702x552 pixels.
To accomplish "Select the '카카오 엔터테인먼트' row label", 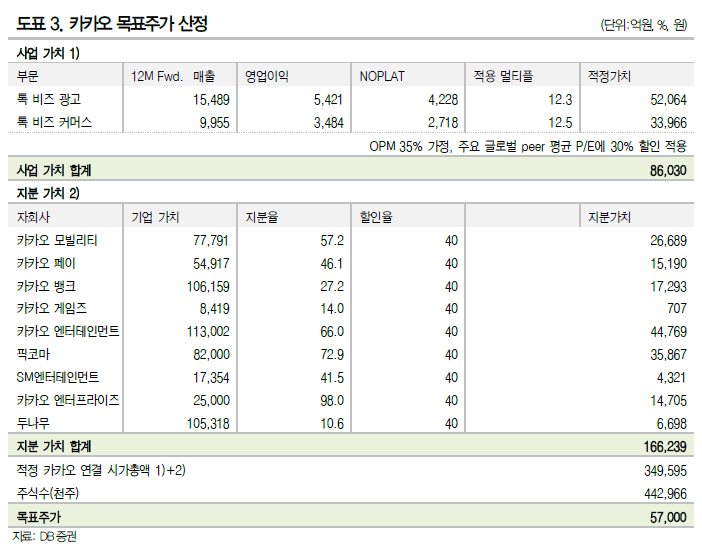I will coord(68,331).
